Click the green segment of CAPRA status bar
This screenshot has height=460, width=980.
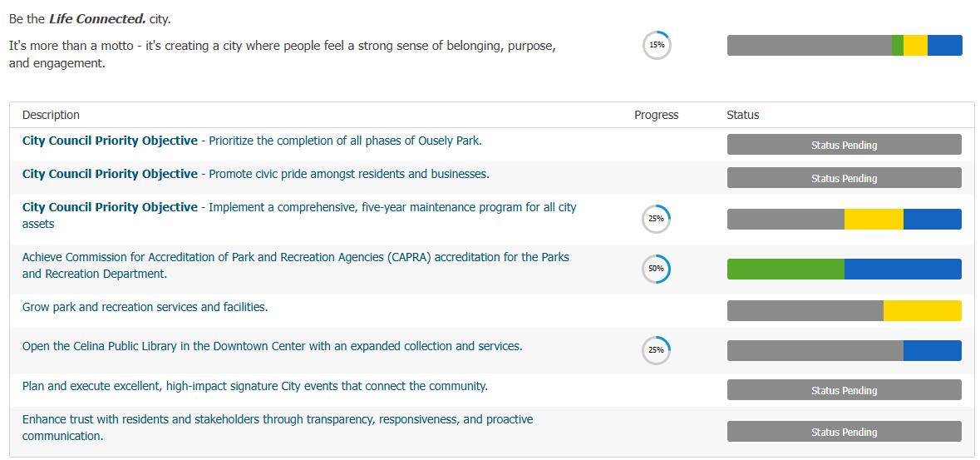point(785,269)
